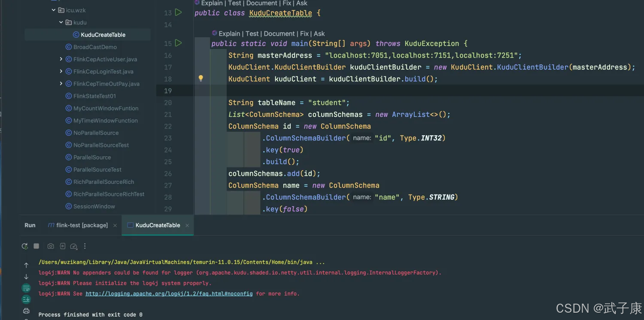This screenshot has width=644, height=320.
Task: Click the Rerun KuduCreateTable icon
Action: coord(25,246)
